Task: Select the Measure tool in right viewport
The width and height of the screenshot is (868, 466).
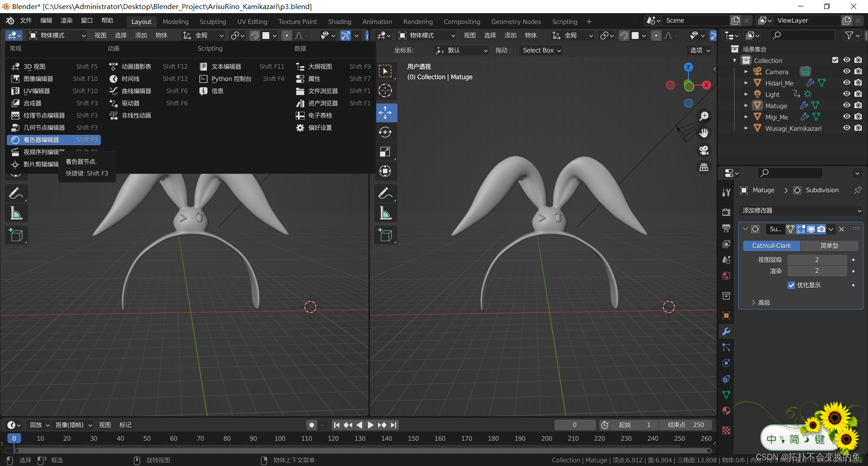Action: [386, 213]
